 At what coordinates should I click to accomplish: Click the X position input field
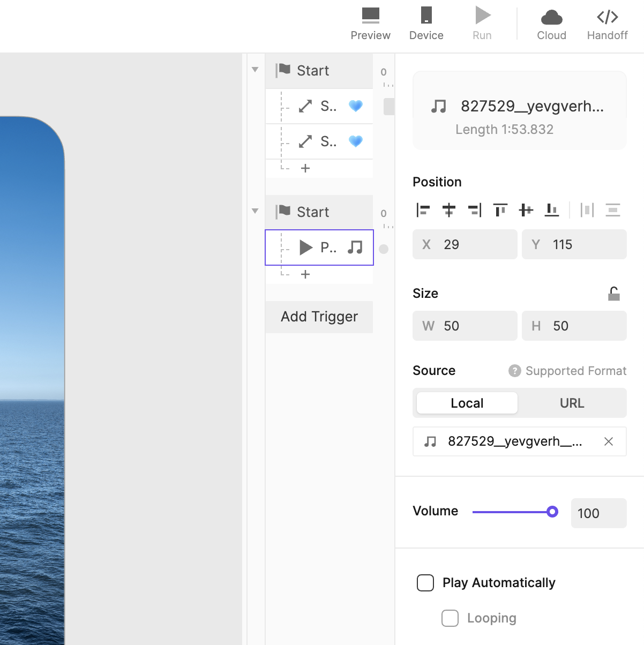465,244
